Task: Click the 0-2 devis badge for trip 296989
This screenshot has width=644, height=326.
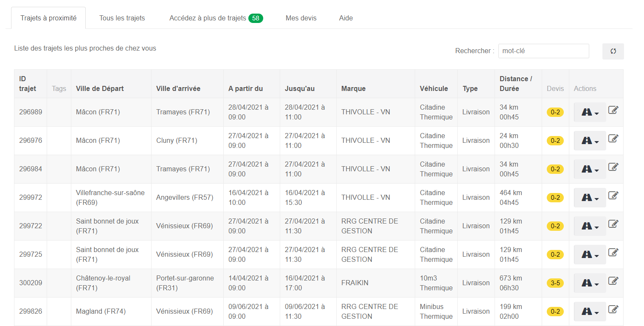Action: (x=555, y=112)
